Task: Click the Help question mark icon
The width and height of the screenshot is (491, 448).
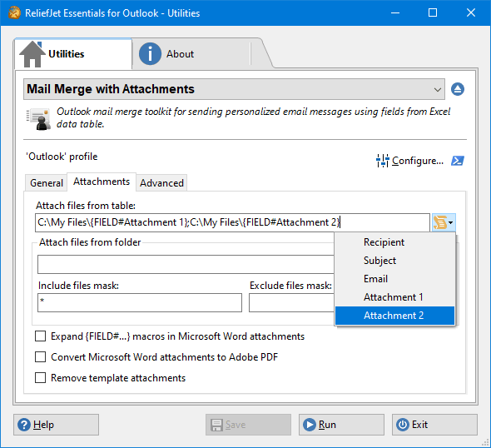Action: point(24,425)
